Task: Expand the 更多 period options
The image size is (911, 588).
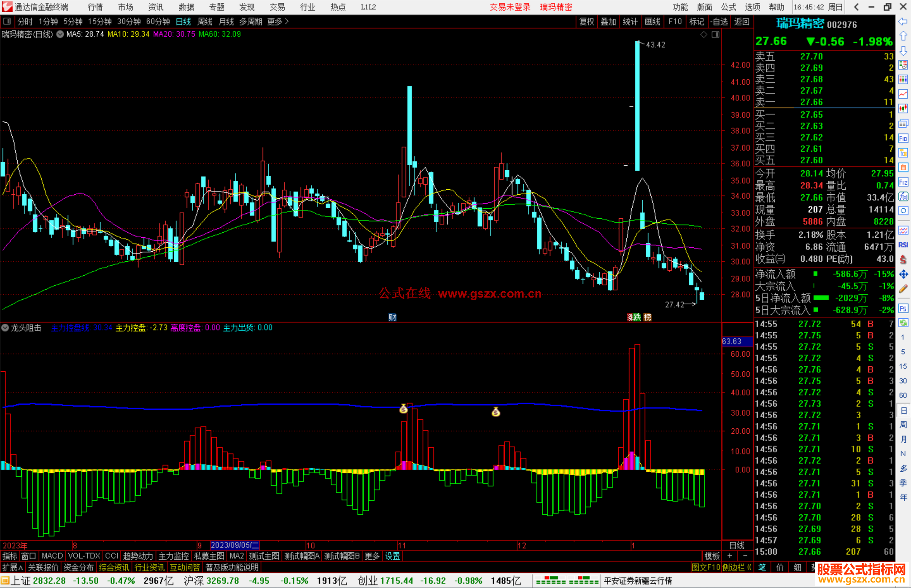Action: (278, 21)
